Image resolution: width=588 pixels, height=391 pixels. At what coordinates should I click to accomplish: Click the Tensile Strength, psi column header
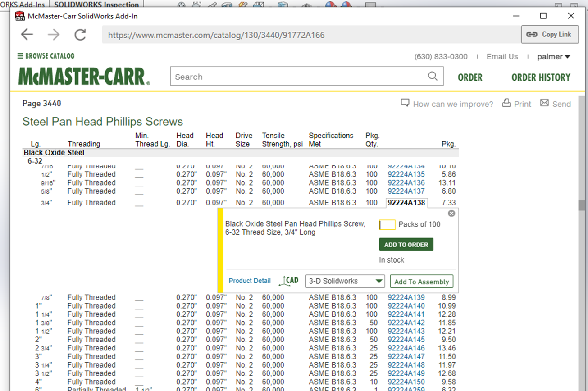coord(283,140)
